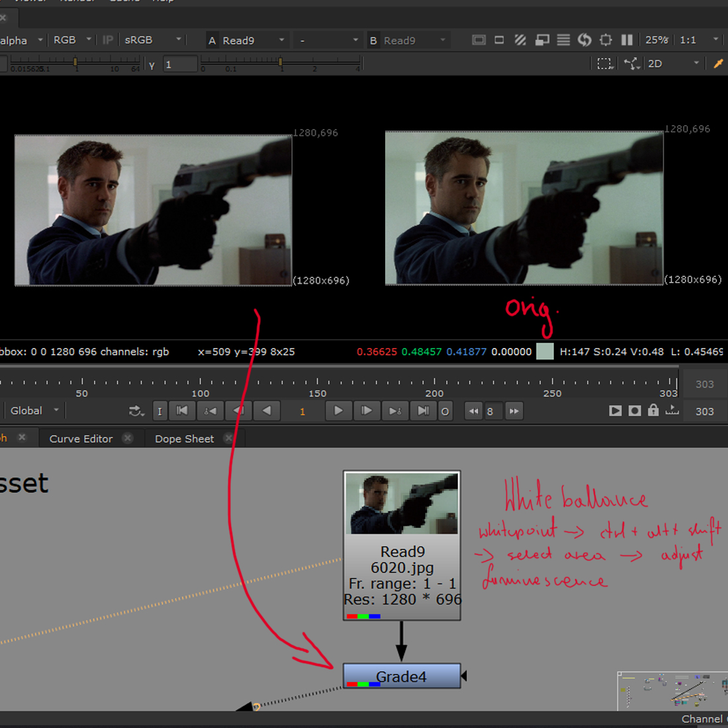Click the gain slider handle
728x728 pixels.
tap(75, 62)
